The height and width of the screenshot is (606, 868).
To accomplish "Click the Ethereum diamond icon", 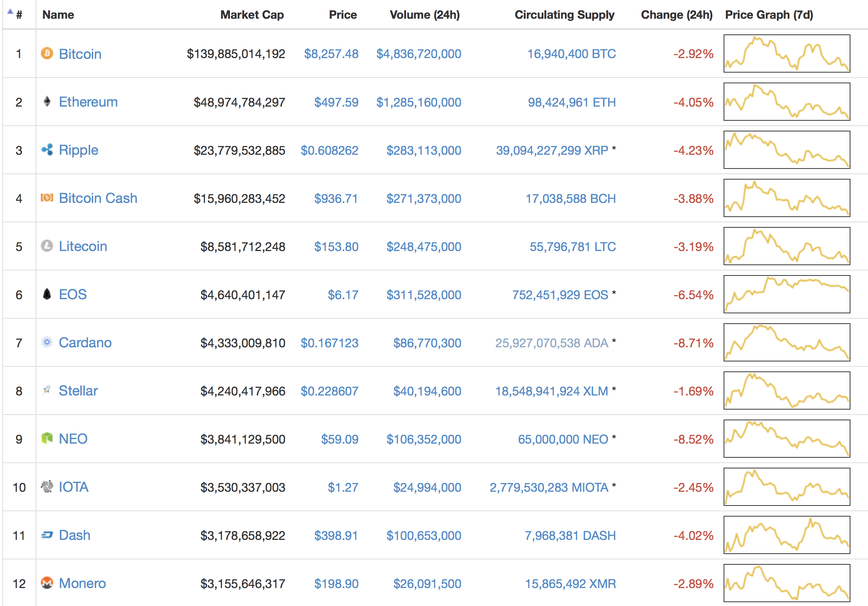I will (47, 101).
